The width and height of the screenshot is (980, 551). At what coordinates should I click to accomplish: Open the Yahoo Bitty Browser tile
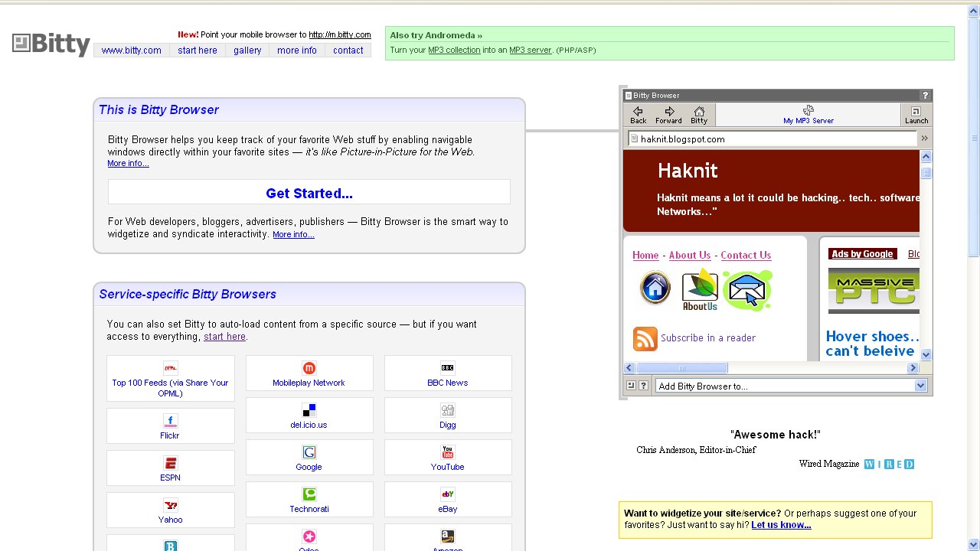click(x=170, y=510)
